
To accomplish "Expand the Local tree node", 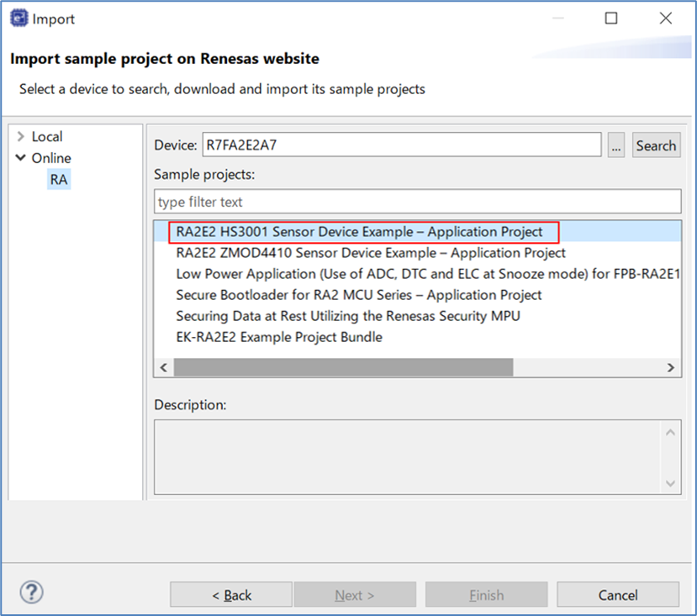I will tap(20, 136).
